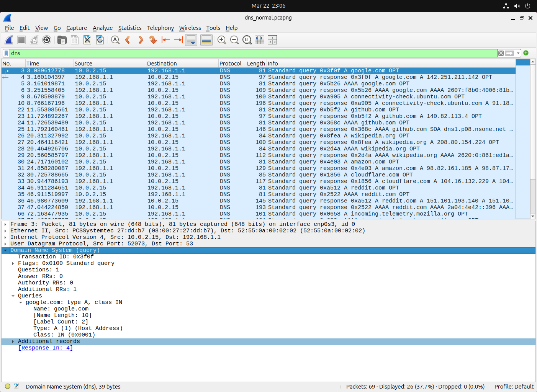Reset text to normal size
This screenshot has height=392, width=537.
tap(247, 40)
